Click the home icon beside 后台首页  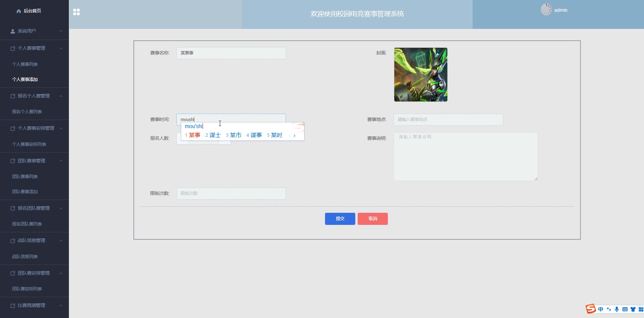(19, 11)
